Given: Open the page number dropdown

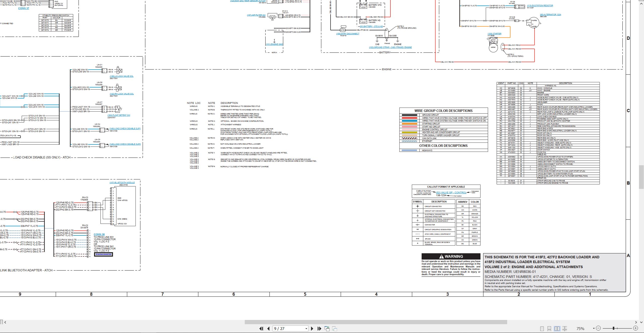Looking at the screenshot, I should pyautogui.click(x=306, y=329).
